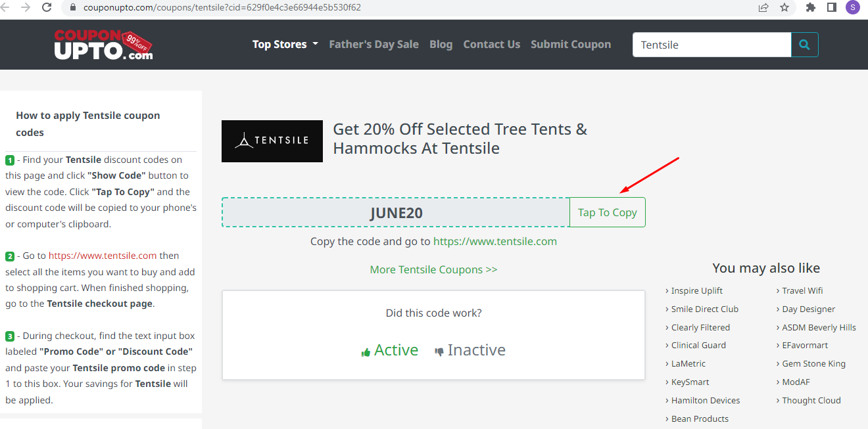Select the Smile Direct Club link
The width and height of the screenshot is (868, 429).
704,309
